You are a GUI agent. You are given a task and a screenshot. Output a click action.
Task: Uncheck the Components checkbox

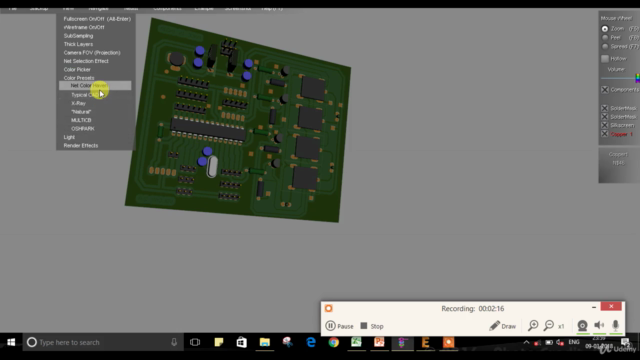[x=605, y=89]
